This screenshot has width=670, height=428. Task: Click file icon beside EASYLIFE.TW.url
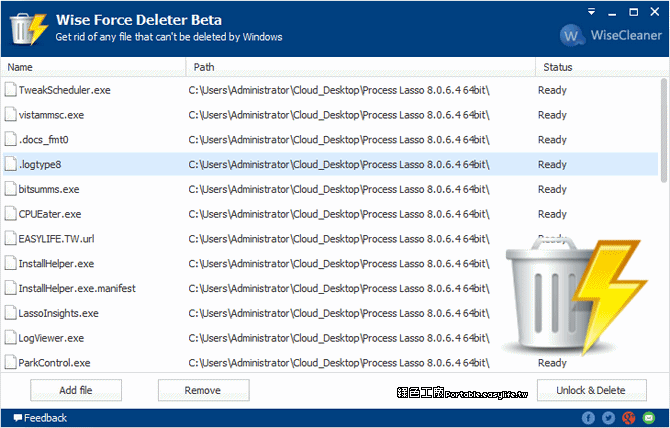10,238
